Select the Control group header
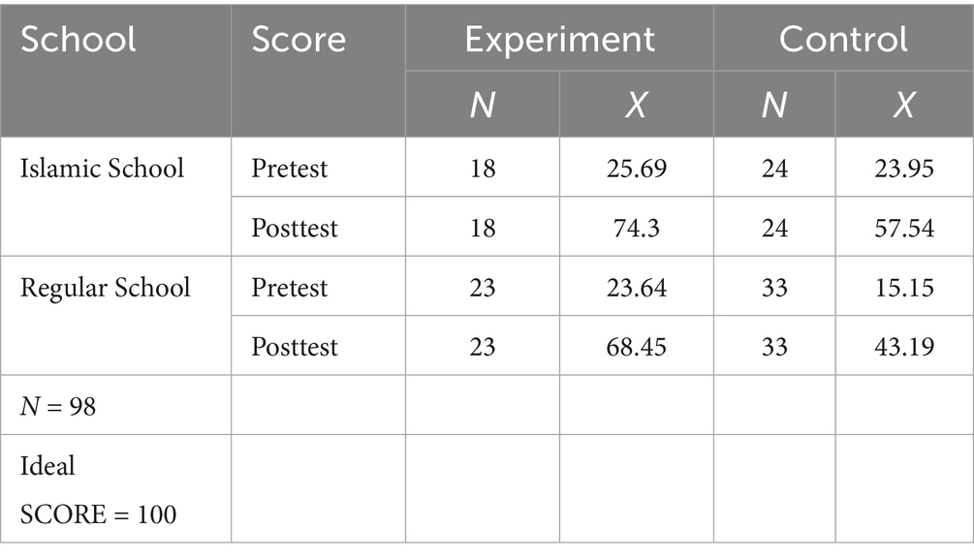 843,40
